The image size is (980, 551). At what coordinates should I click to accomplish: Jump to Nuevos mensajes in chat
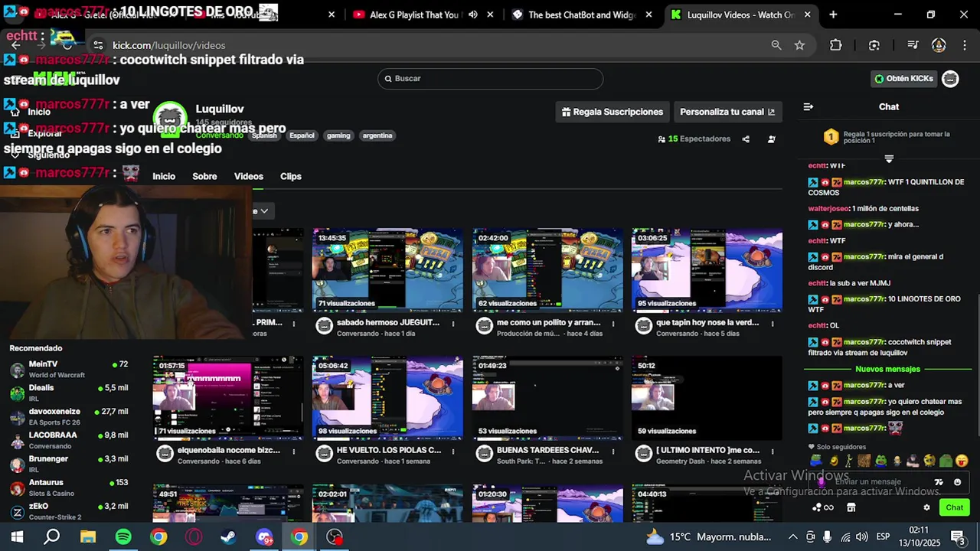click(x=887, y=369)
